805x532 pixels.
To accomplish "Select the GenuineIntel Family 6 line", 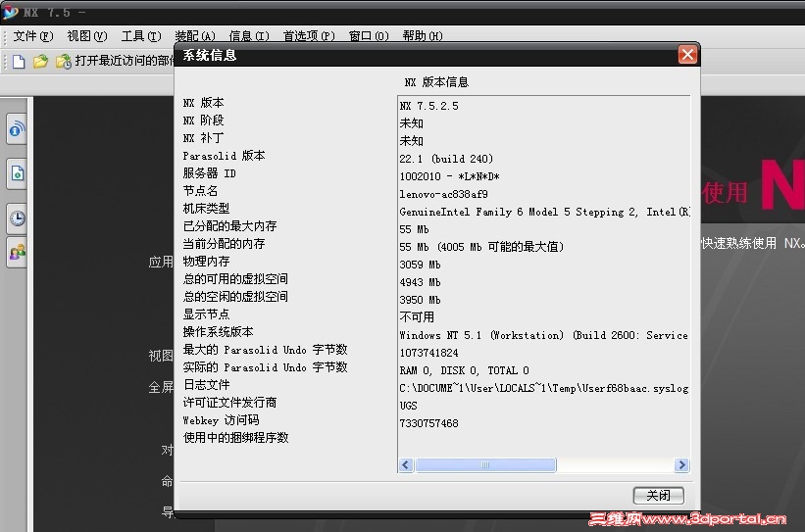I will pos(544,212).
